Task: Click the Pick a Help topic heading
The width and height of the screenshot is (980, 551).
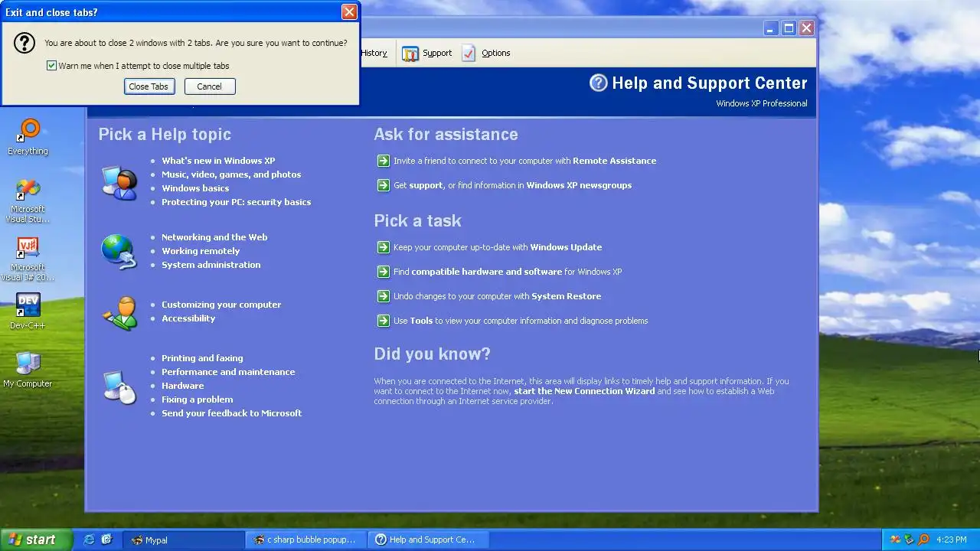Action: (165, 134)
